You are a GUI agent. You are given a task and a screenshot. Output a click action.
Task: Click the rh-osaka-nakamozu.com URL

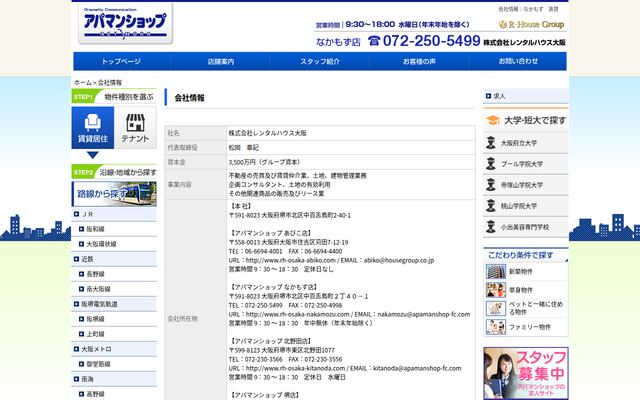(x=298, y=314)
